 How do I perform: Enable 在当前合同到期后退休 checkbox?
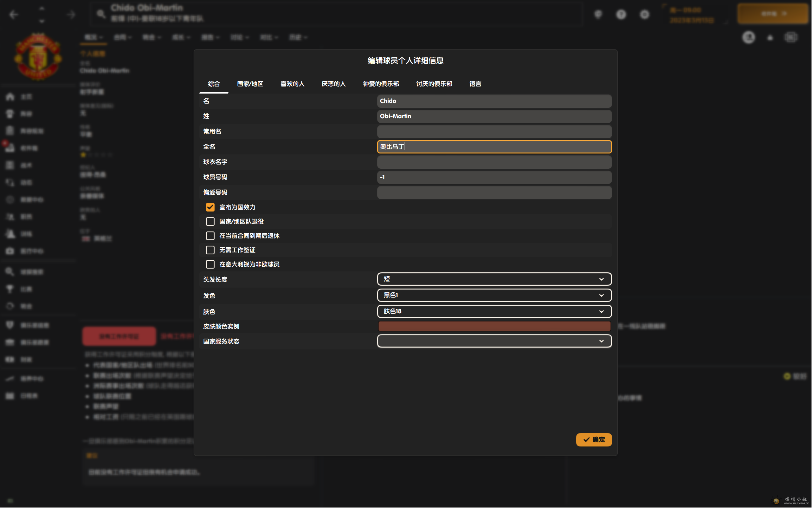(210, 236)
